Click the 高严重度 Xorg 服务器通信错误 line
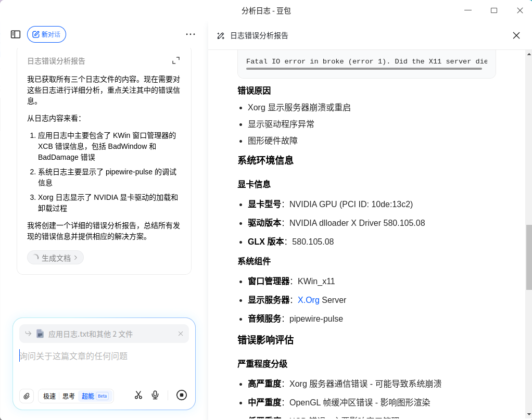The width and height of the screenshot is (532, 420). 345,384
